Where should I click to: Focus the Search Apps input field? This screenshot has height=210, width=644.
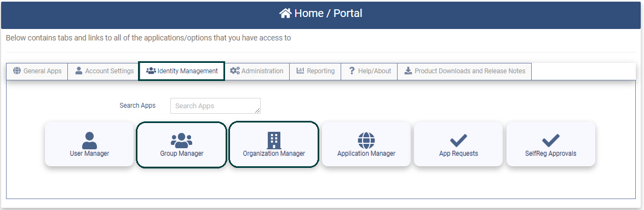215,106
